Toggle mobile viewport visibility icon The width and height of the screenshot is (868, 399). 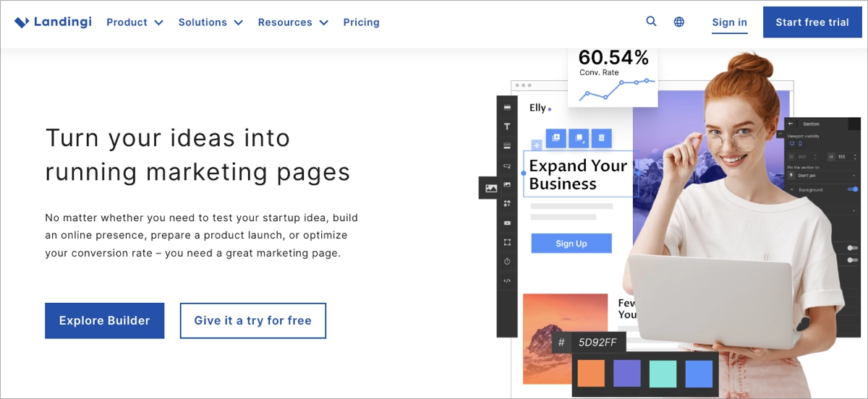point(799,144)
